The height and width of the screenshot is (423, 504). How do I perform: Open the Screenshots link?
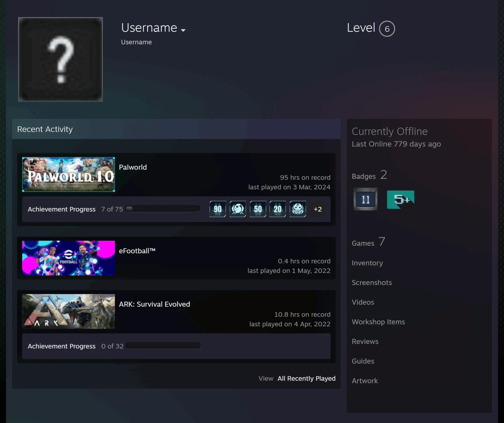[x=372, y=282]
